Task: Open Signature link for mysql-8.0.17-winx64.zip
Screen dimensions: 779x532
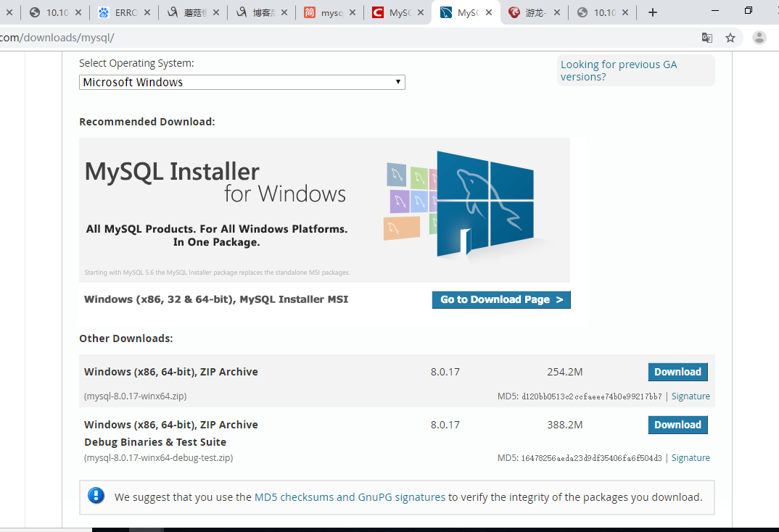Action: point(691,396)
